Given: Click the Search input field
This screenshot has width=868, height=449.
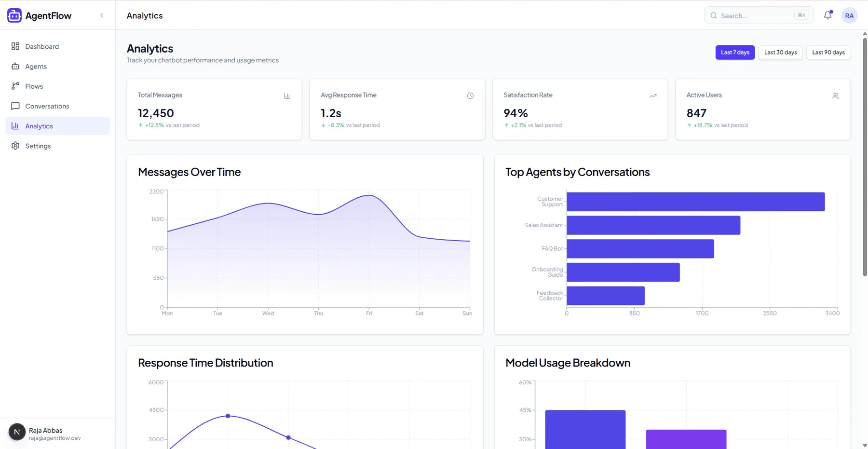Looking at the screenshot, I should click(759, 15).
